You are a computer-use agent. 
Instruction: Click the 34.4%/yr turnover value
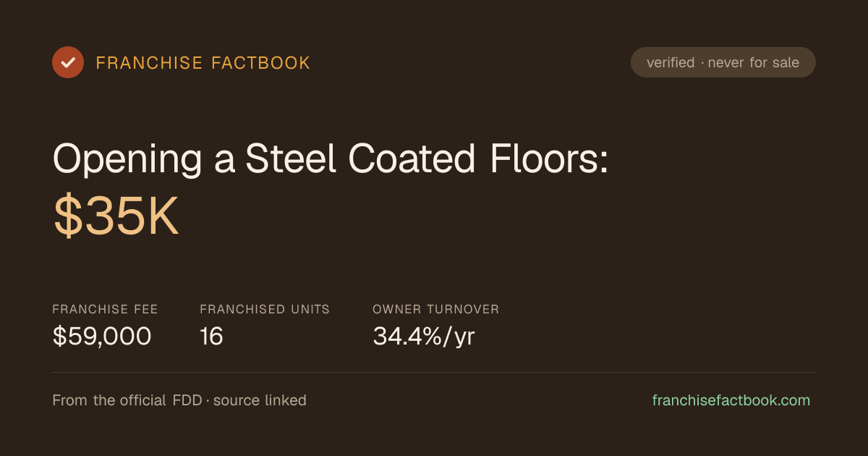click(x=424, y=337)
